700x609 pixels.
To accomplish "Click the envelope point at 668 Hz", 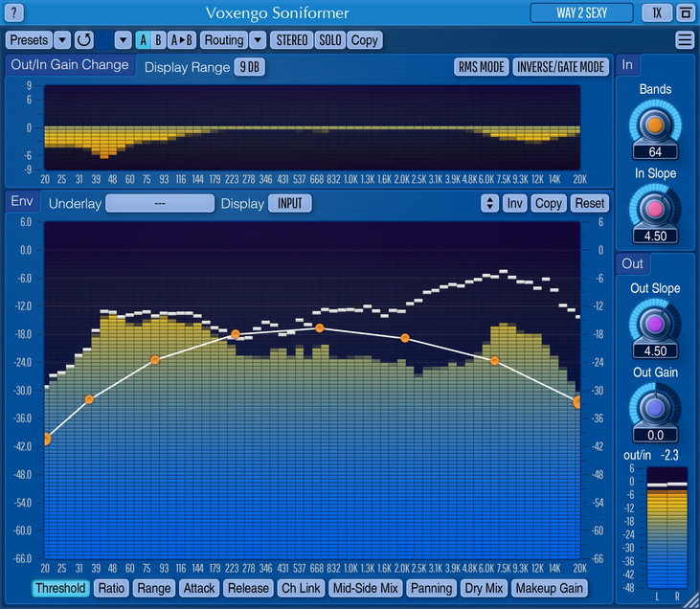I will (320, 328).
